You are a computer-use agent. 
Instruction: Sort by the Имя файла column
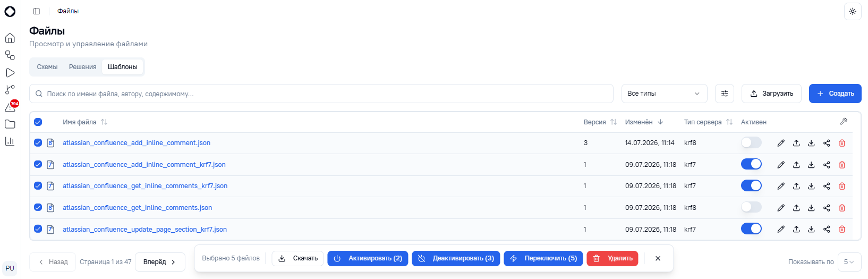pyautogui.click(x=85, y=122)
